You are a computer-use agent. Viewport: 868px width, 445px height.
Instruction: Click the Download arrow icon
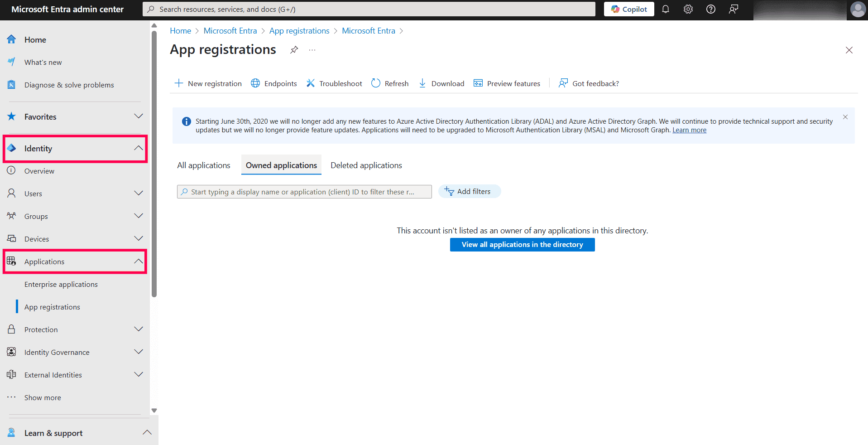pyautogui.click(x=422, y=83)
